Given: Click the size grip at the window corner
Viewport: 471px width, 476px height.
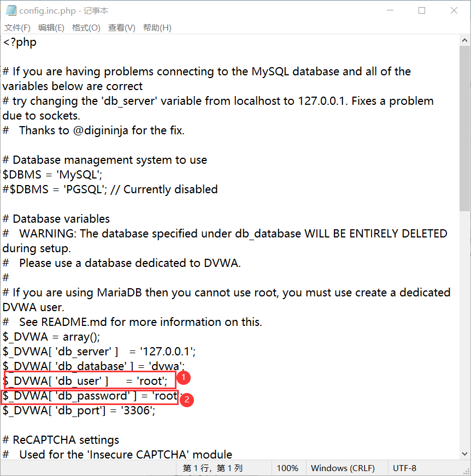Looking at the screenshot, I should 467,472.
